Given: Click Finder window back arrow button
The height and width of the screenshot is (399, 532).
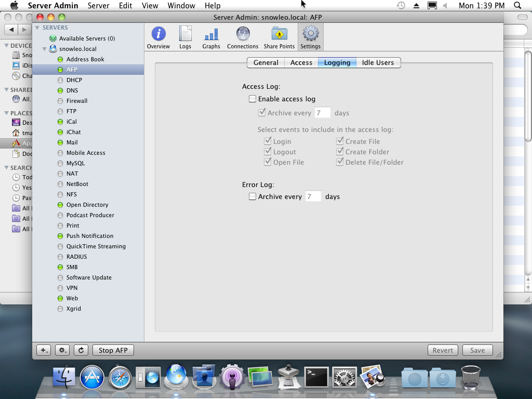Looking at the screenshot, I should pyautogui.click(x=11, y=30).
